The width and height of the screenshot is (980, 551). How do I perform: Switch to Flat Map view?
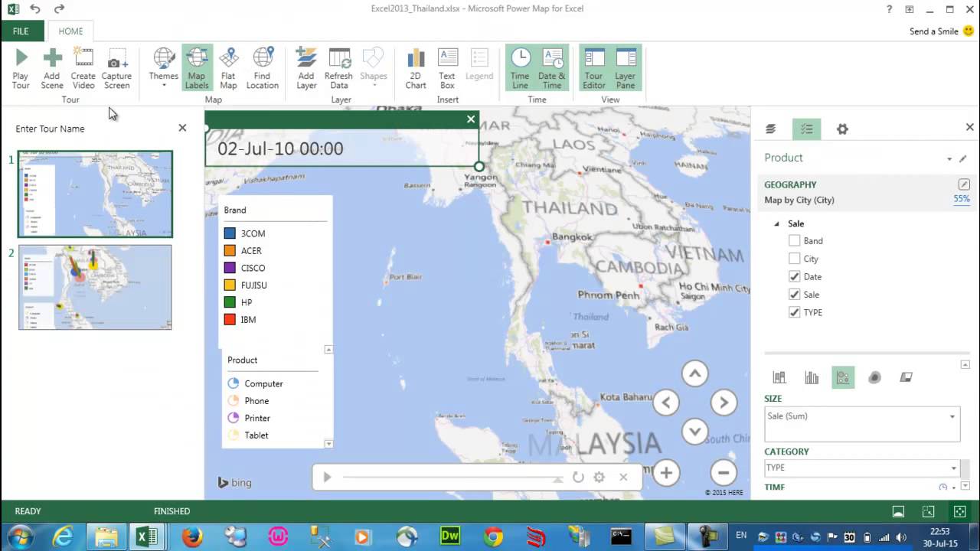(228, 68)
